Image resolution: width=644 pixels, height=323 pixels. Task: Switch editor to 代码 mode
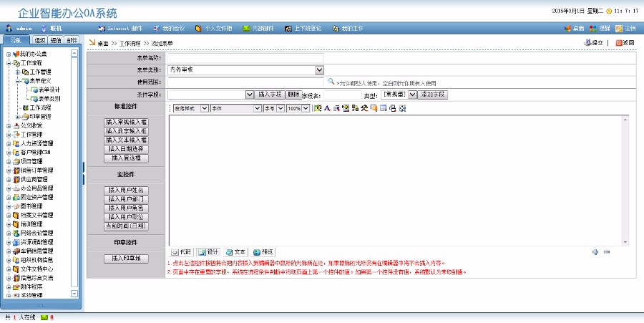pyautogui.click(x=181, y=252)
